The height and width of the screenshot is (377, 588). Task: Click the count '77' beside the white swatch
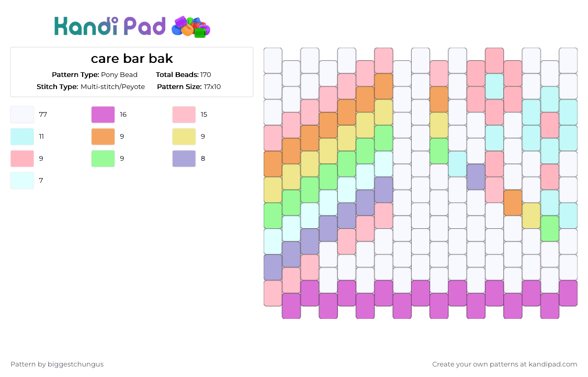click(x=43, y=115)
